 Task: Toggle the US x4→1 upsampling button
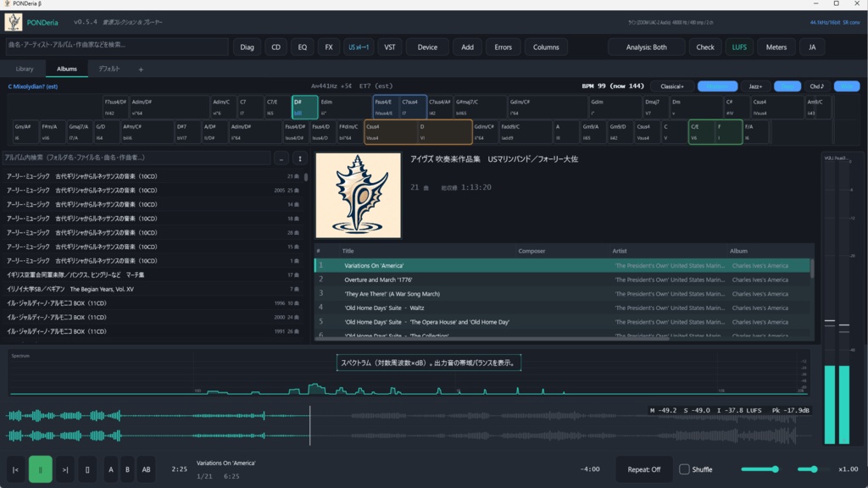pyautogui.click(x=359, y=47)
